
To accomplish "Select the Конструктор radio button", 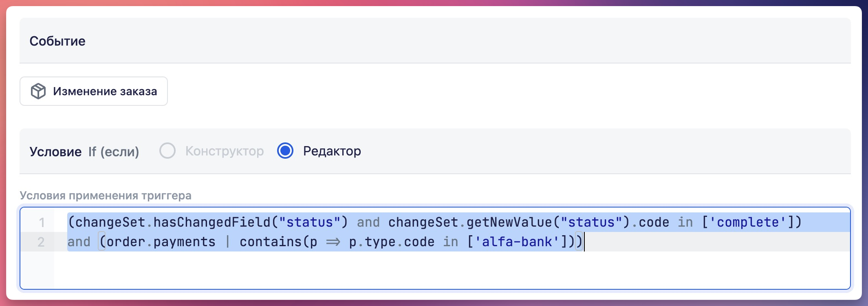I will tap(167, 151).
